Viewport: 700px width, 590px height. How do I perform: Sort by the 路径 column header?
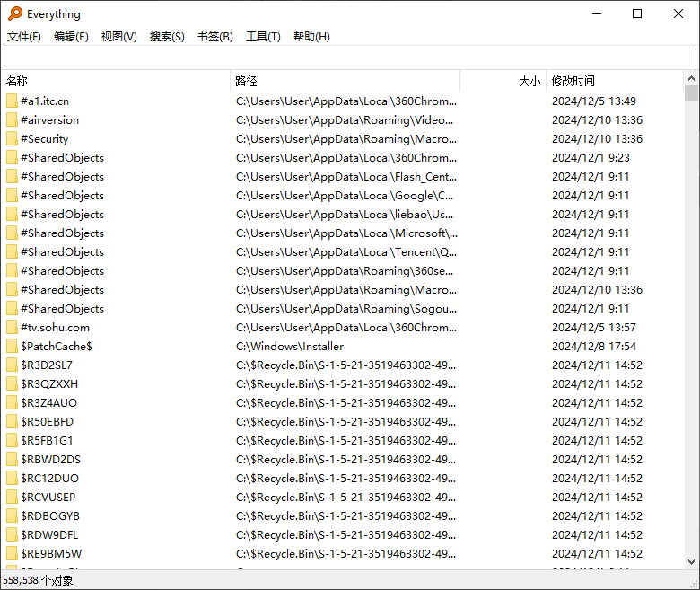346,81
